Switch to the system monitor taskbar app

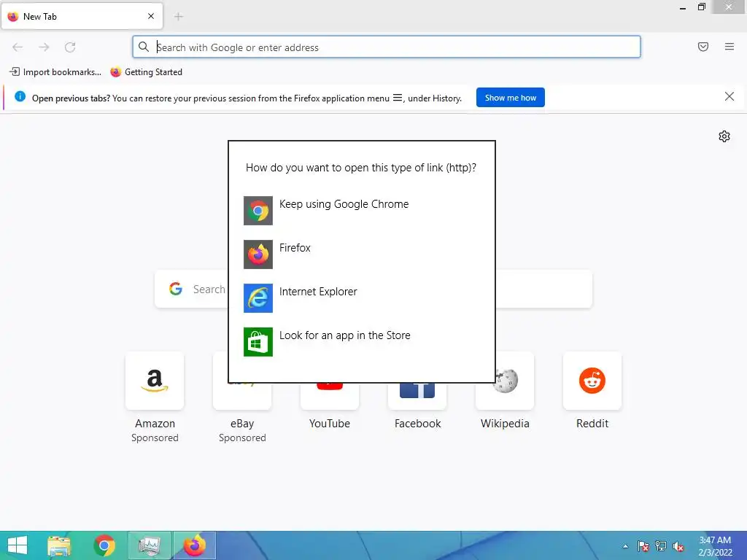(x=150, y=545)
